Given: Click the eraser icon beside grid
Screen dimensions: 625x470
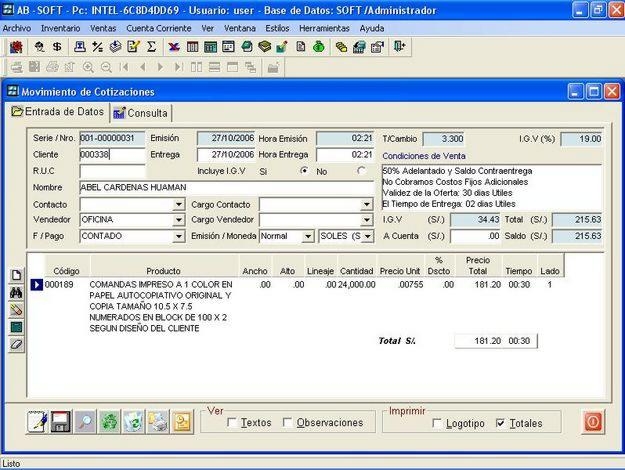Looking at the screenshot, I should pos(16,344).
